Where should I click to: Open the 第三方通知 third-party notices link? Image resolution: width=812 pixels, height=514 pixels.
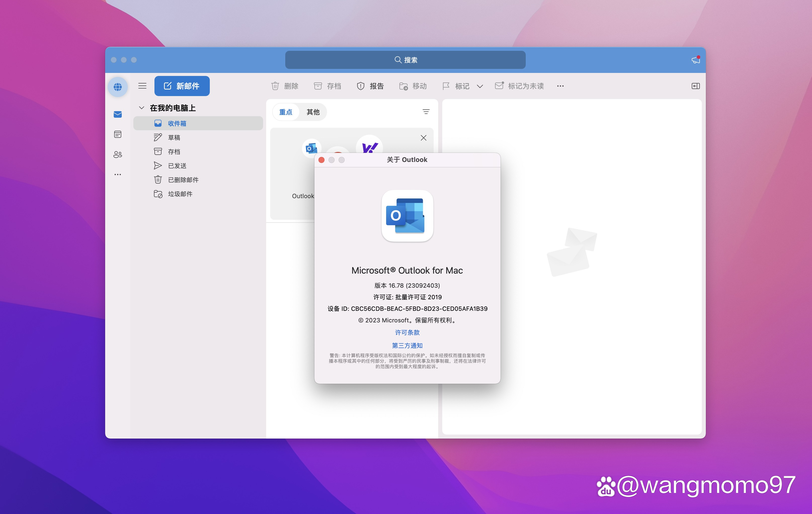coord(407,346)
